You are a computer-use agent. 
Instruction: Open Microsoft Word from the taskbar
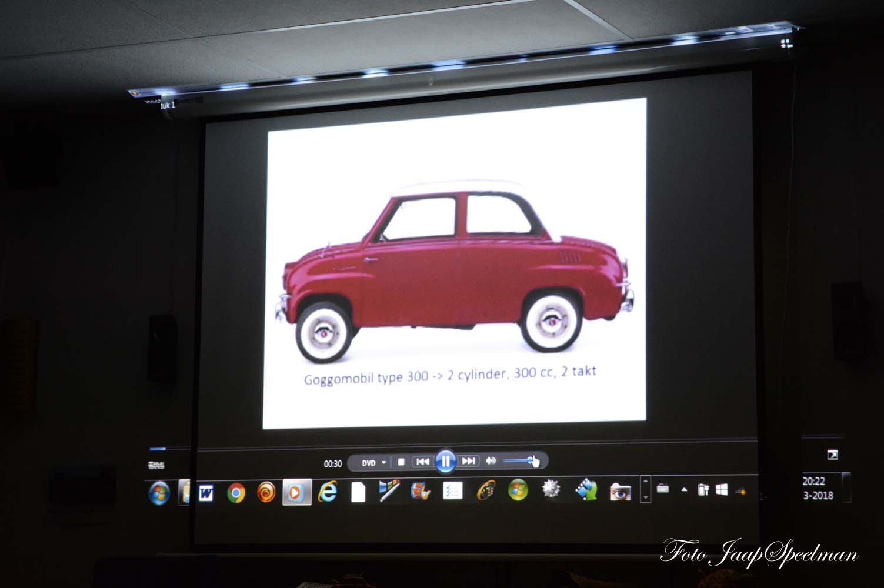(x=205, y=493)
